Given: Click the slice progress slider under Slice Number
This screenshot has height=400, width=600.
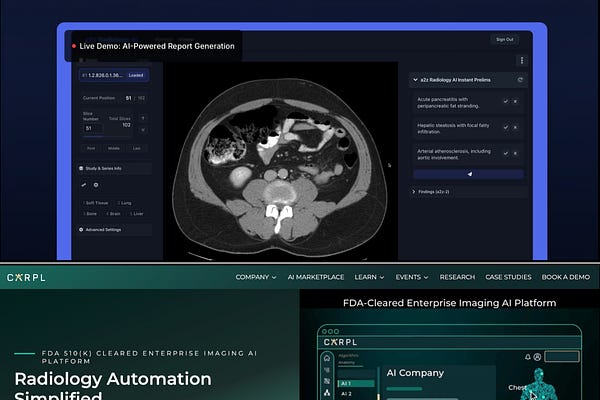Looking at the screenshot, I should click(106, 136).
